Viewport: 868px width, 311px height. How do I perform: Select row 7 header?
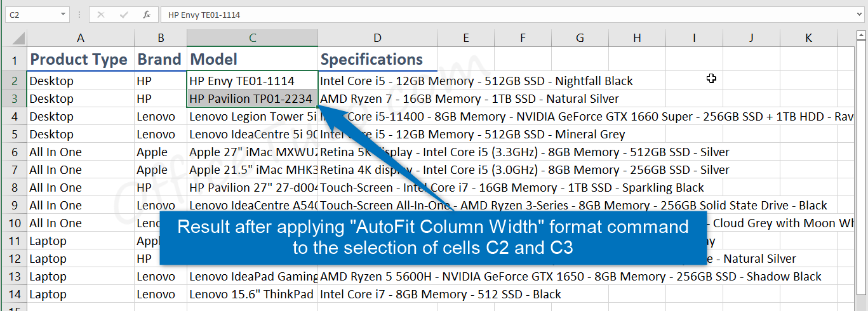(14, 169)
